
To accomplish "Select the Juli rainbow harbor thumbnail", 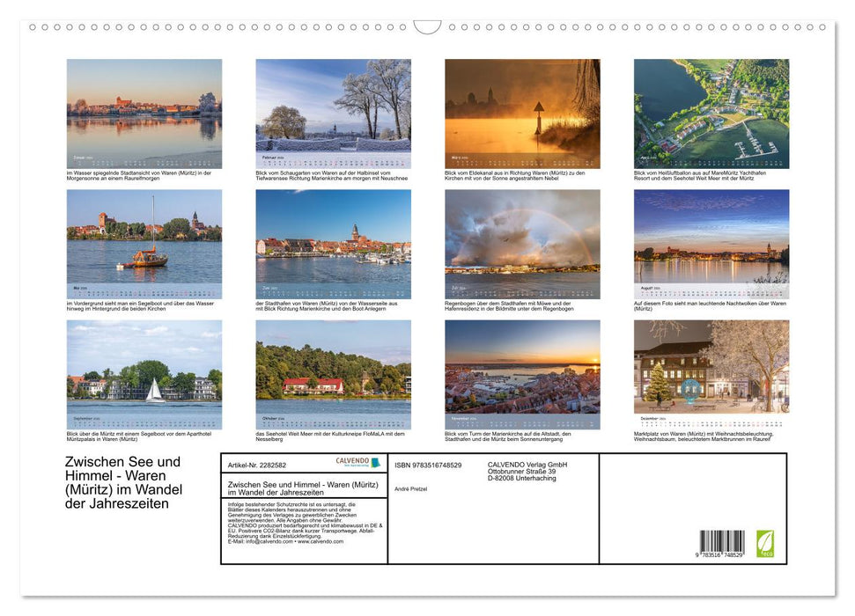I will [x=522, y=242].
